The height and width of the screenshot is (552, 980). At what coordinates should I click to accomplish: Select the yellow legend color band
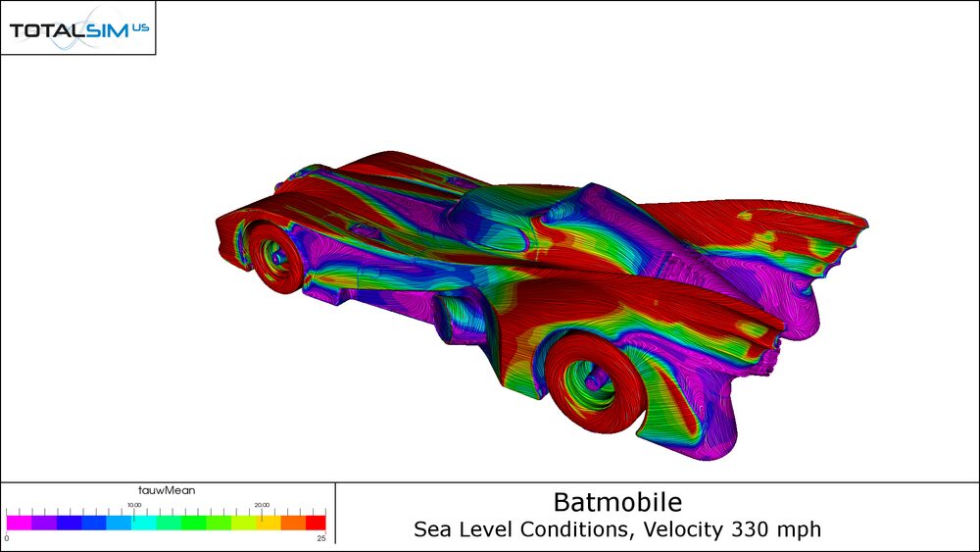(269, 523)
